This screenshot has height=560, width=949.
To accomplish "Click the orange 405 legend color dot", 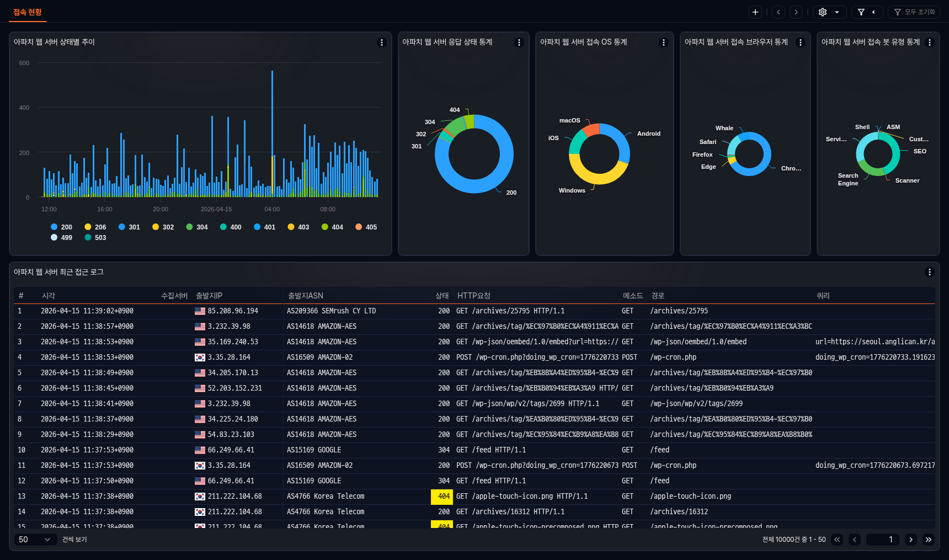I will 359,227.
